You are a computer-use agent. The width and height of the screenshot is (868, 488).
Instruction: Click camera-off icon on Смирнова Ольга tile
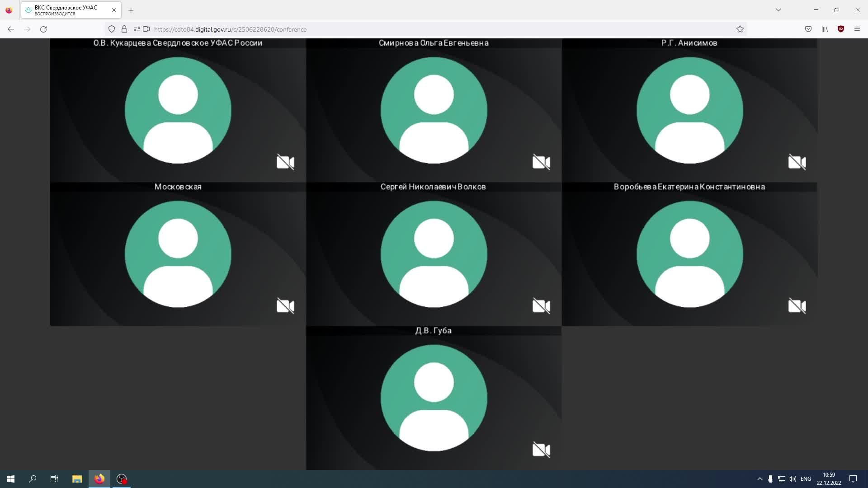click(x=541, y=162)
